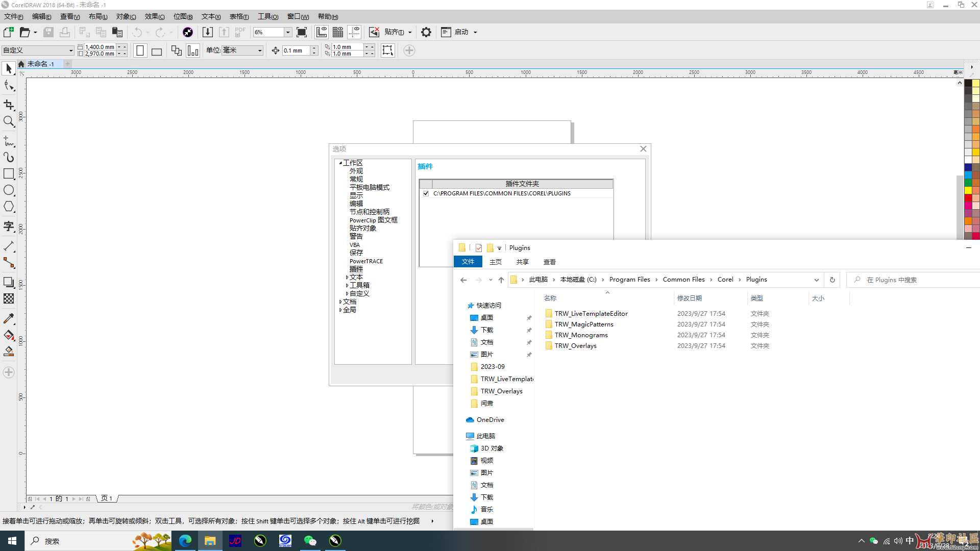Select the Drop Shadow tool

[9, 282]
